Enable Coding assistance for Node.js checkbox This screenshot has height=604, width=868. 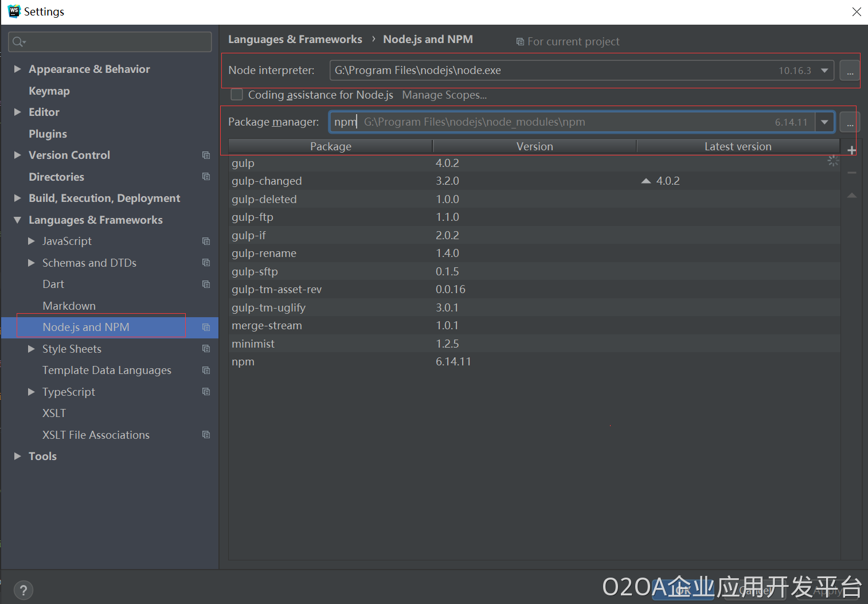[x=237, y=95]
